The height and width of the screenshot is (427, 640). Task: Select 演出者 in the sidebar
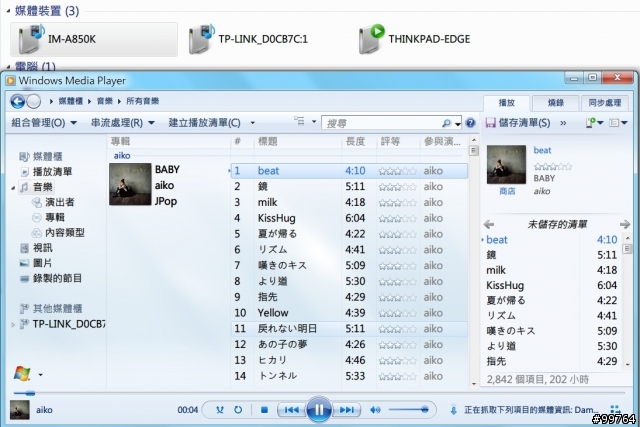pyautogui.click(x=60, y=202)
